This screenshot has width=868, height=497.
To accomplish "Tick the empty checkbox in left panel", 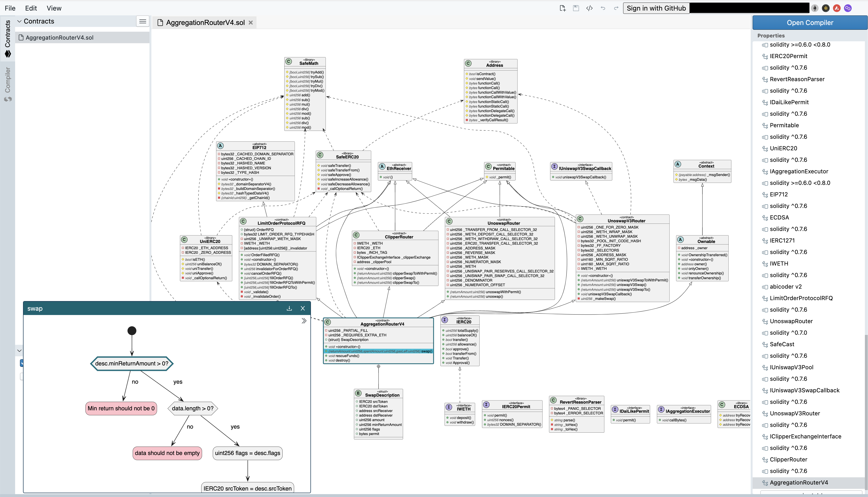I will click(x=22, y=376).
